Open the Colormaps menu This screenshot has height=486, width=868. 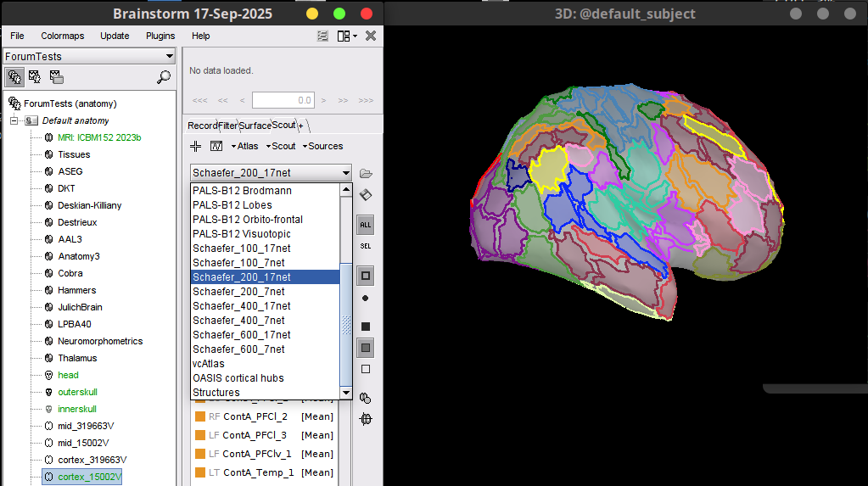62,36
